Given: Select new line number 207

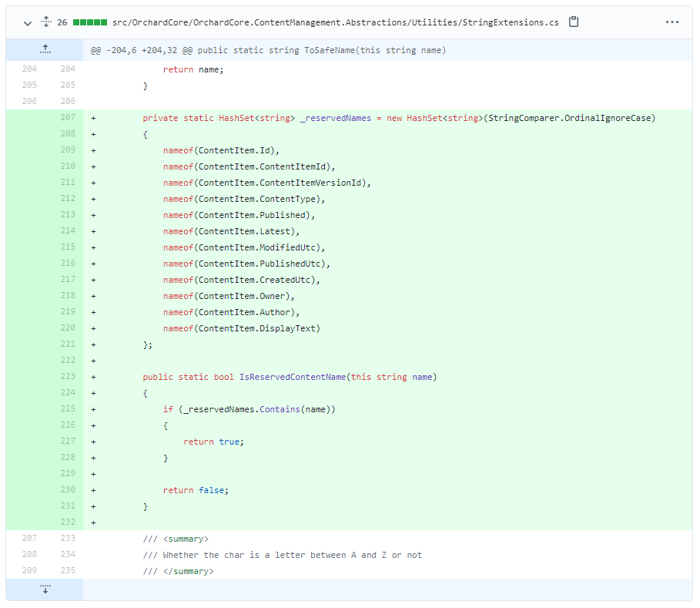Looking at the screenshot, I should click(68, 117).
